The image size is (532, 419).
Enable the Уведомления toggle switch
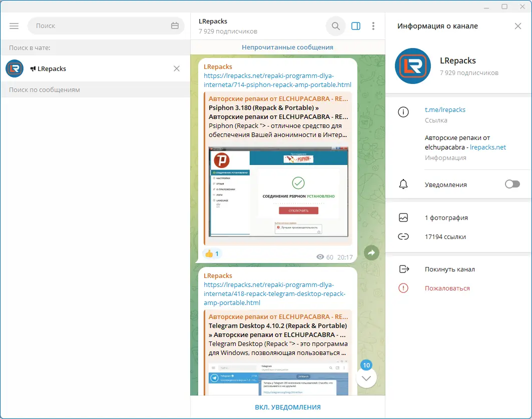pos(512,184)
